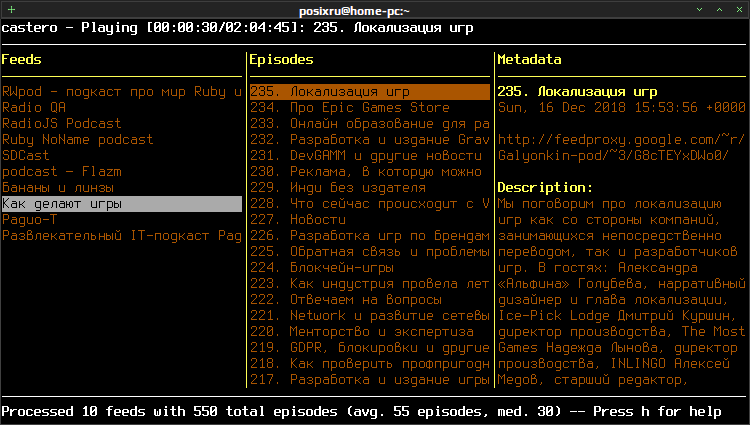Click the 'posixru@home-pc:~' window title
Screen dimensions: 750x425
coord(354,11)
